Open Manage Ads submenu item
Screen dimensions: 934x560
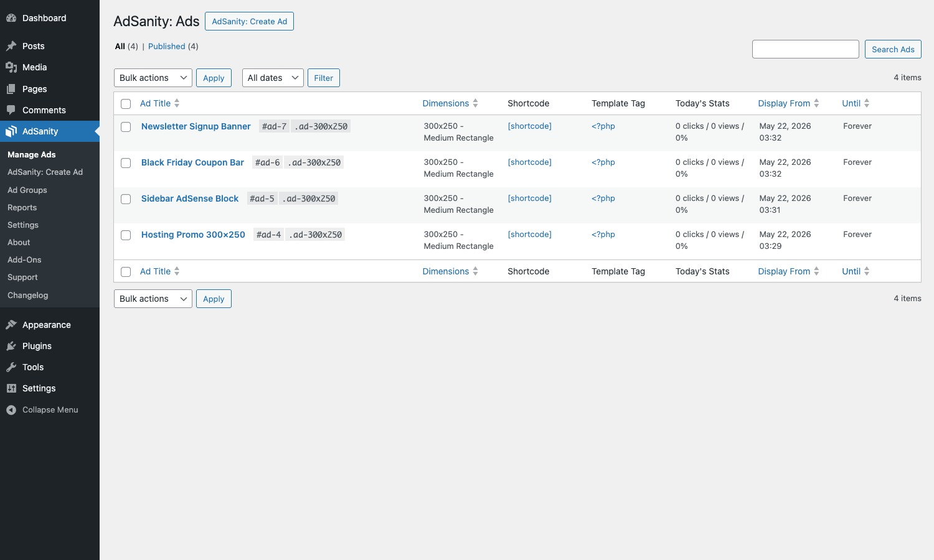(32, 154)
